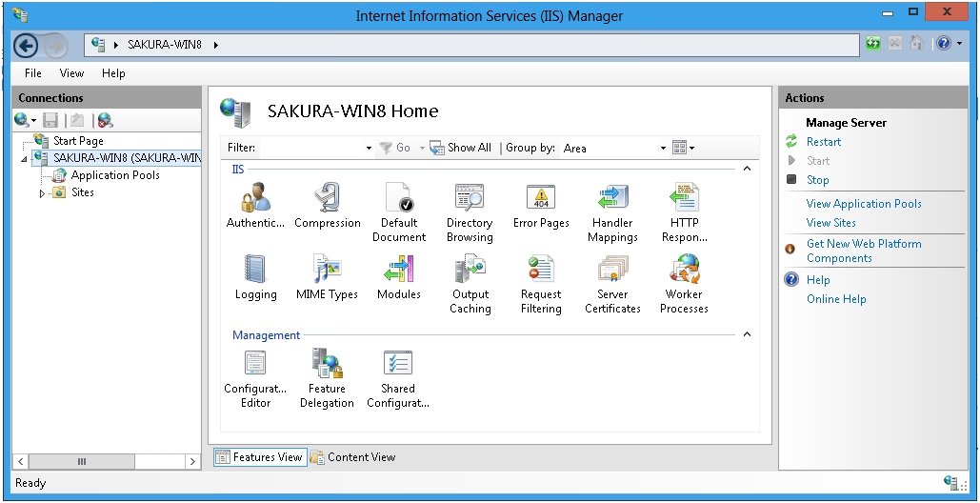Collapse the Management group section
980x503 pixels.
click(x=747, y=335)
